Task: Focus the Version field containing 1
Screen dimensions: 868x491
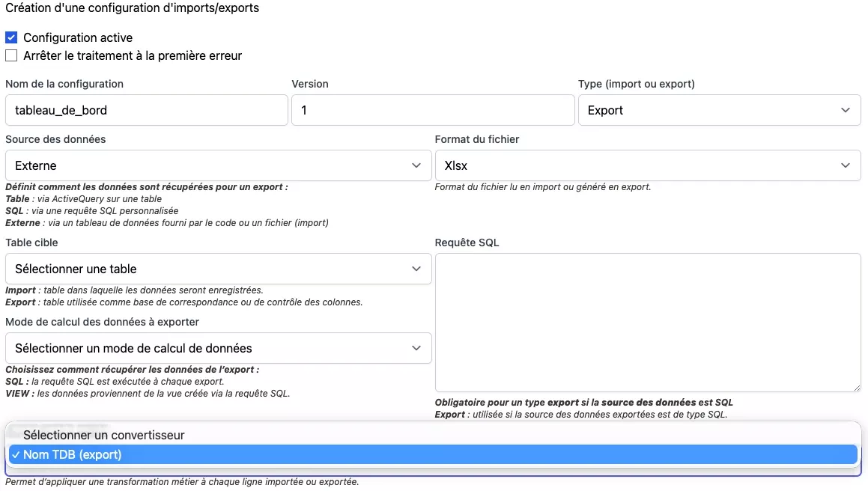Action: coord(432,110)
